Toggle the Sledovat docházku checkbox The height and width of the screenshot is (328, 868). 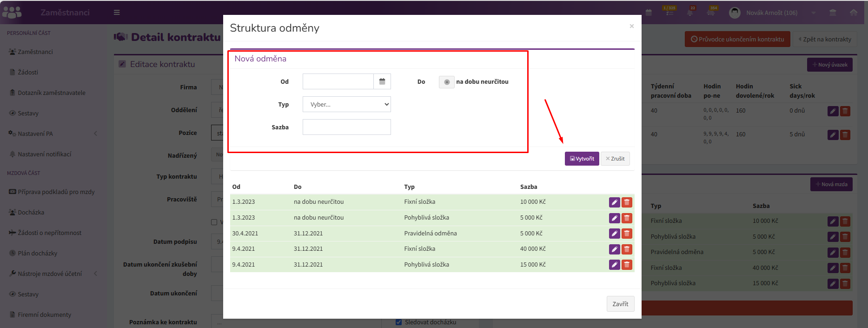tap(398, 322)
